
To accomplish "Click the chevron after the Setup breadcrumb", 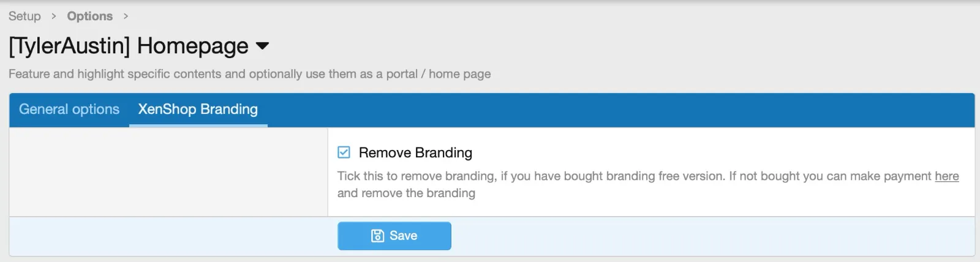I will [x=54, y=16].
